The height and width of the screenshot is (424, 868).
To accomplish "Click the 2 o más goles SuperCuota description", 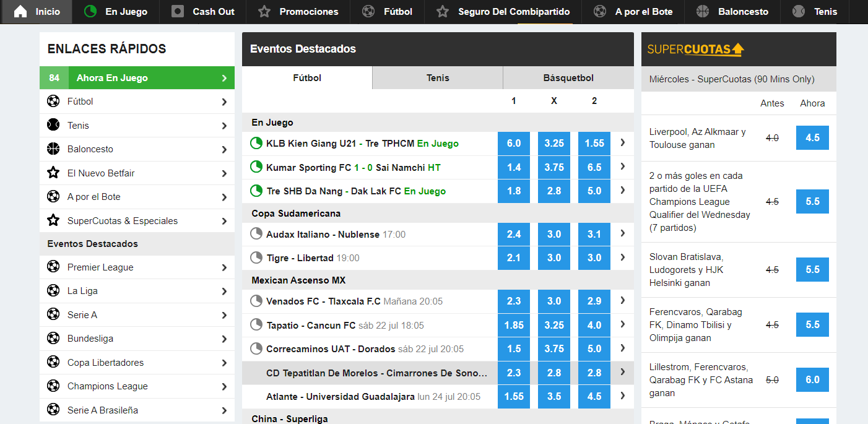I will [700, 202].
